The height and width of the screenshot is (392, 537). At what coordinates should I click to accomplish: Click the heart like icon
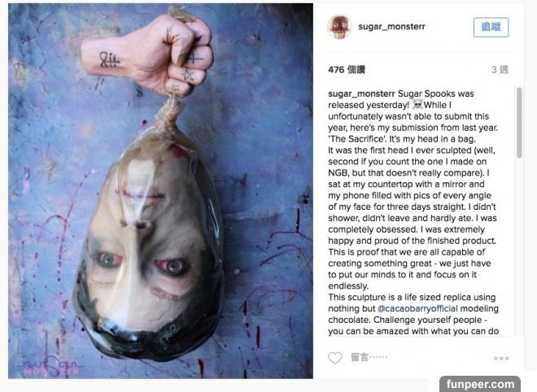click(335, 358)
